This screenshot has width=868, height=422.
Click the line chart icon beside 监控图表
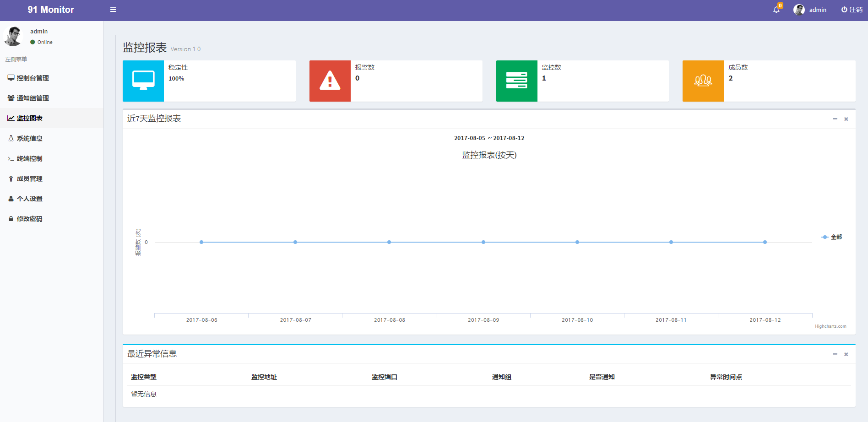click(11, 118)
